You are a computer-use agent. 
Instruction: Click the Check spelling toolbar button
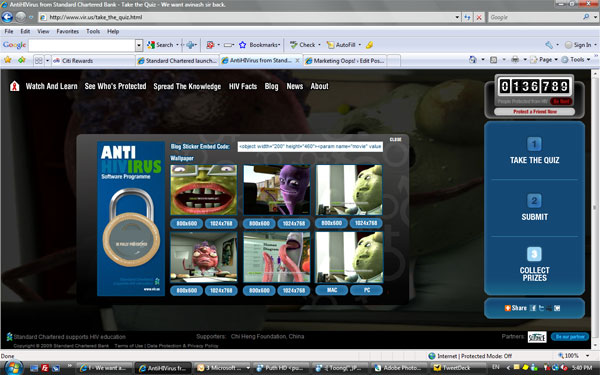pos(302,45)
